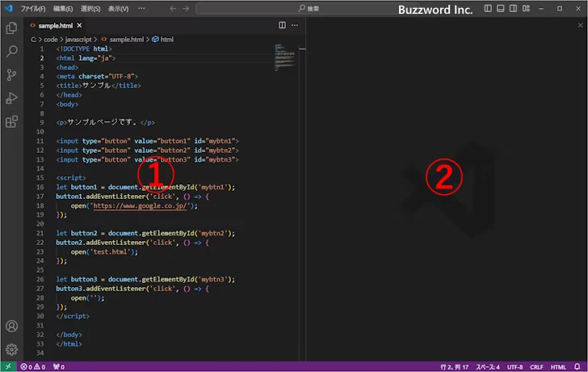Open notifications bell in status bar

[x=577, y=367]
